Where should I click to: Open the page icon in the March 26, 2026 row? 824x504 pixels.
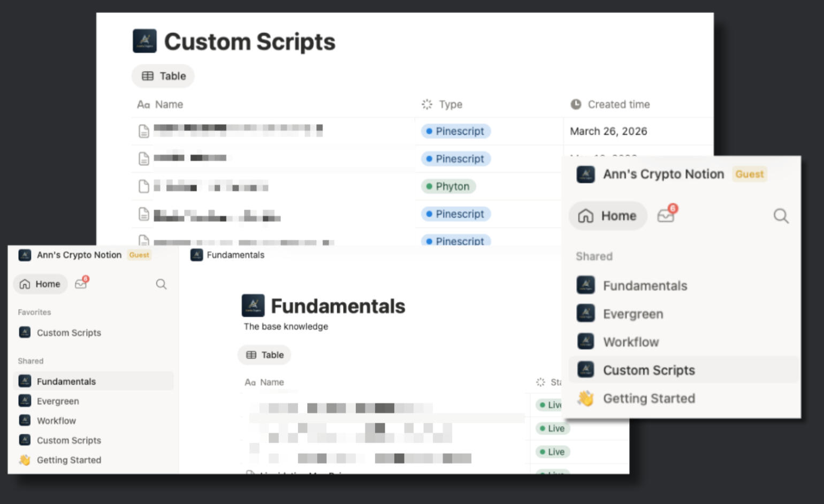[143, 131]
